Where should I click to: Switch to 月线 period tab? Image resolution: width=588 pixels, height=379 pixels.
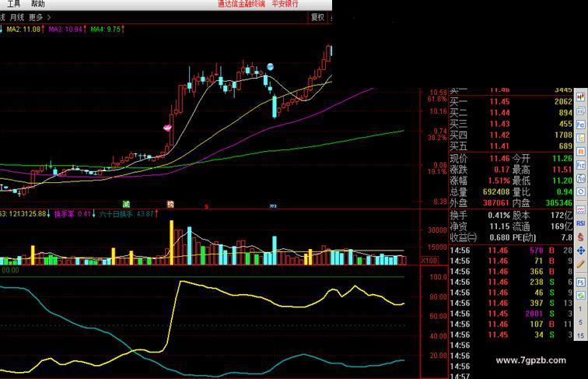click(17, 17)
